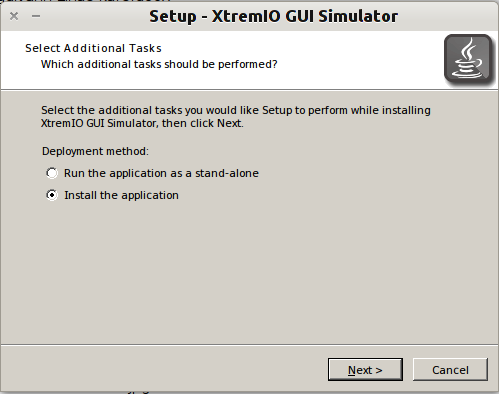
Task: Click the "Select Additional Tasks" heading
Action: pyautogui.click(x=93, y=48)
